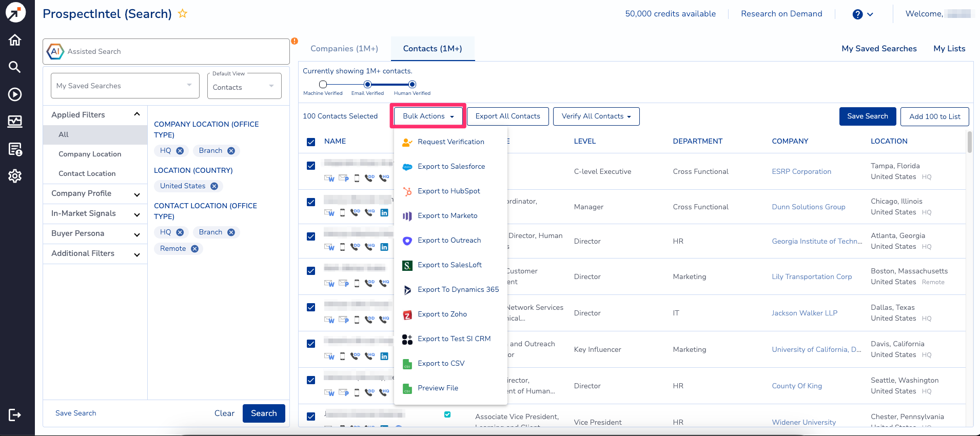Click HQ phone icon in Jackson Walker row
Viewport: 980px width, 436px height.
(x=384, y=320)
